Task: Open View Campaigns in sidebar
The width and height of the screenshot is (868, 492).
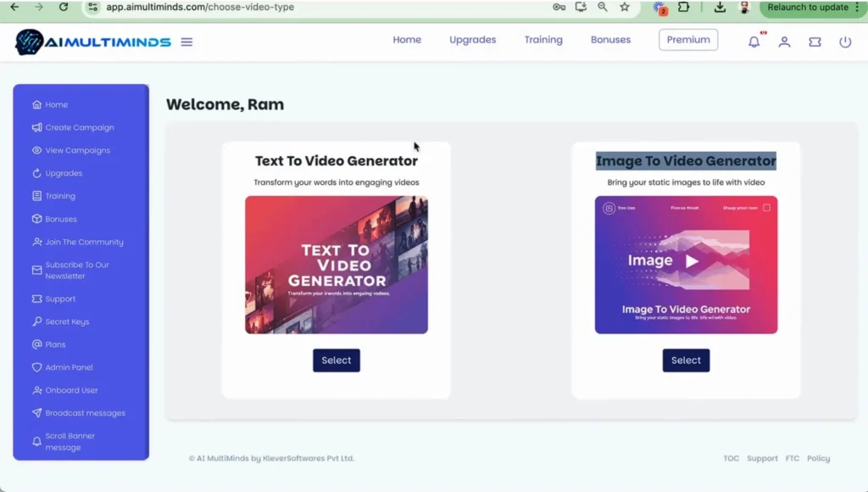Action: click(77, 150)
